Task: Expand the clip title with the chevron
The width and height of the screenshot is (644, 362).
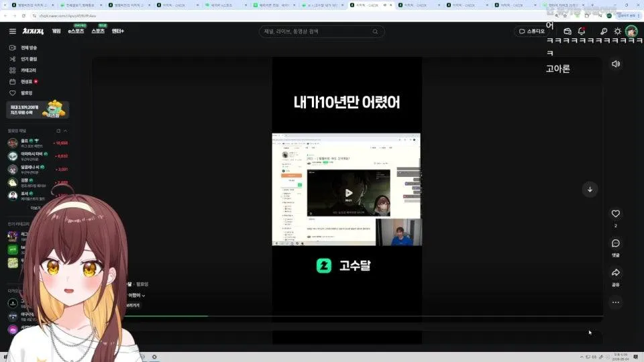Action: [x=143, y=296]
